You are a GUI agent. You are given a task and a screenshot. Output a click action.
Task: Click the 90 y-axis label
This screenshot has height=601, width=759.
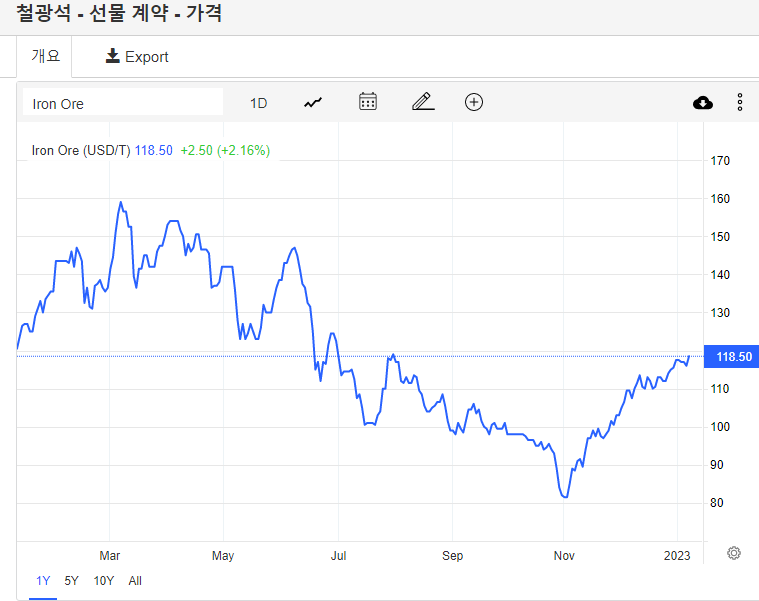point(716,465)
